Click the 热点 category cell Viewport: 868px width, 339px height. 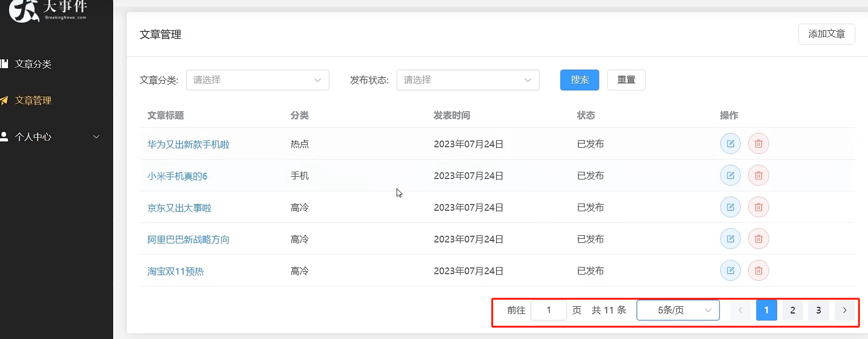pos(300,144)
